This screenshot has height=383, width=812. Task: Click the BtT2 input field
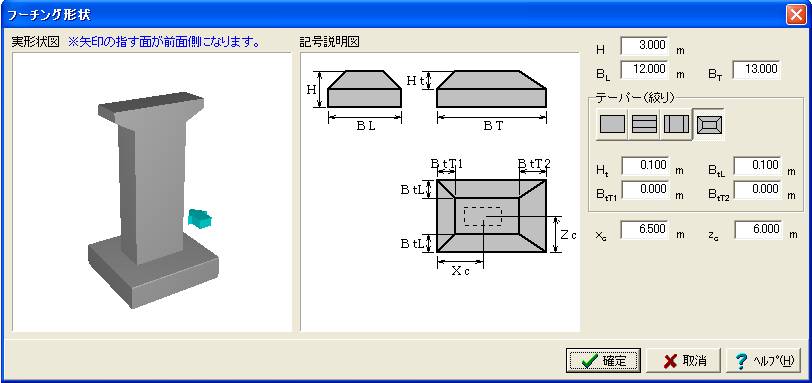point(757,190)
